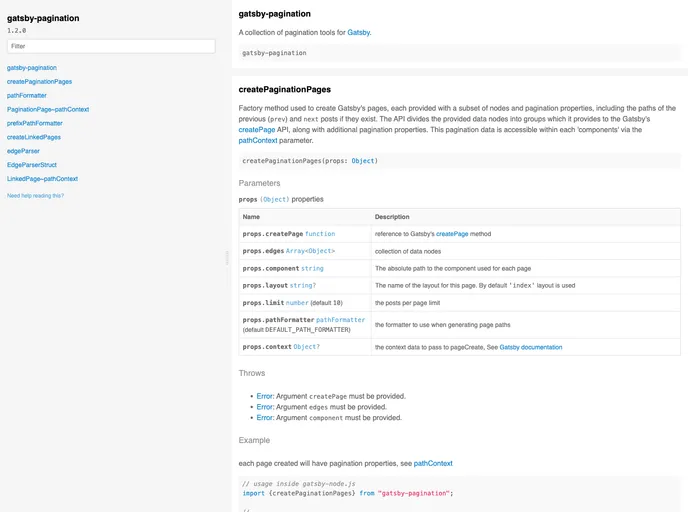Open gatsby-pagination sidebar link
This screenshot has width=688, height=512.
32,68
